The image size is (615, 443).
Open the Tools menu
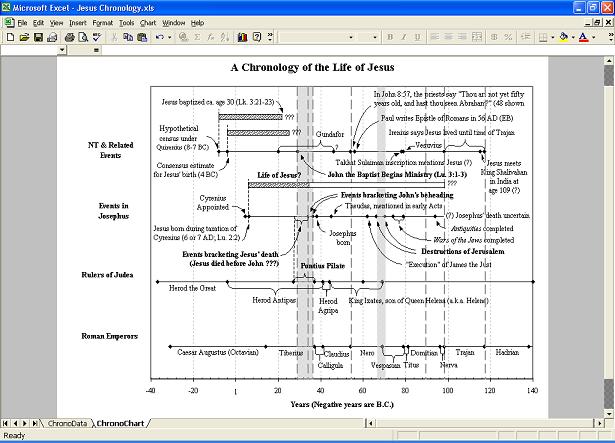click(126, 23)
